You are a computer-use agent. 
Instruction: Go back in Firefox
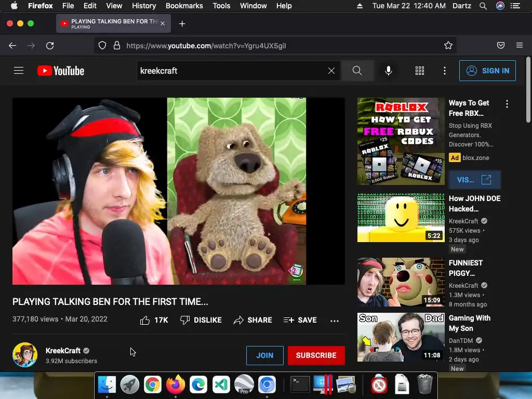click(x=12, y=46)
